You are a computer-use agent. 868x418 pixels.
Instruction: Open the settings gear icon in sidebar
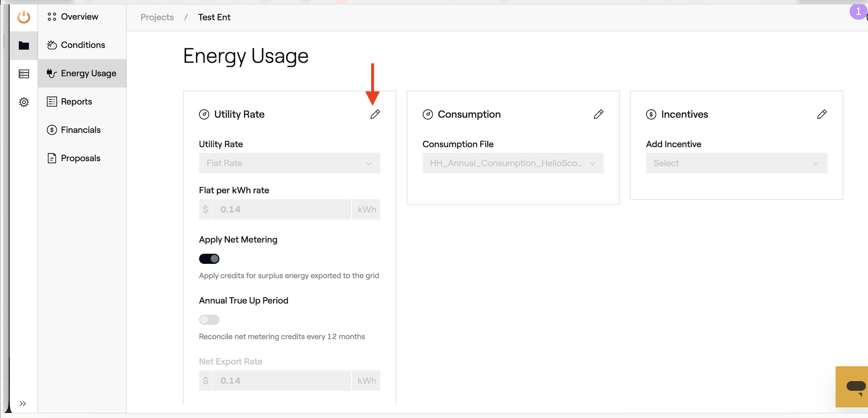(24, 102)
